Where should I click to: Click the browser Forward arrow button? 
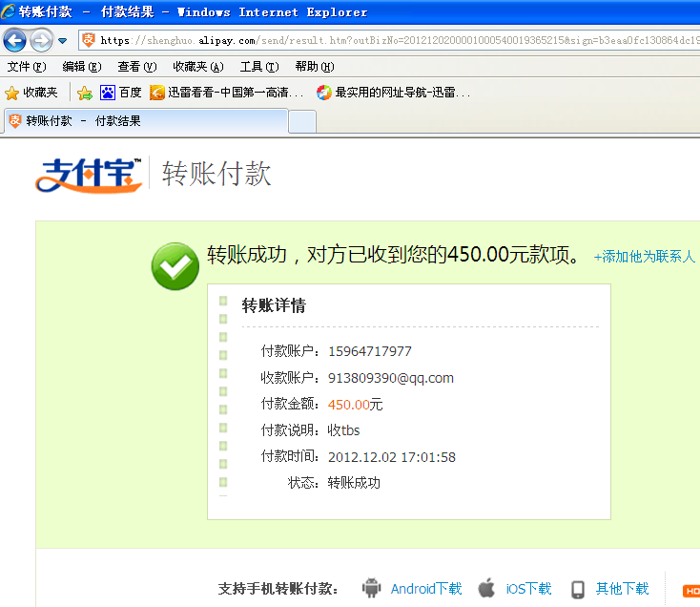tap(41, 40)
